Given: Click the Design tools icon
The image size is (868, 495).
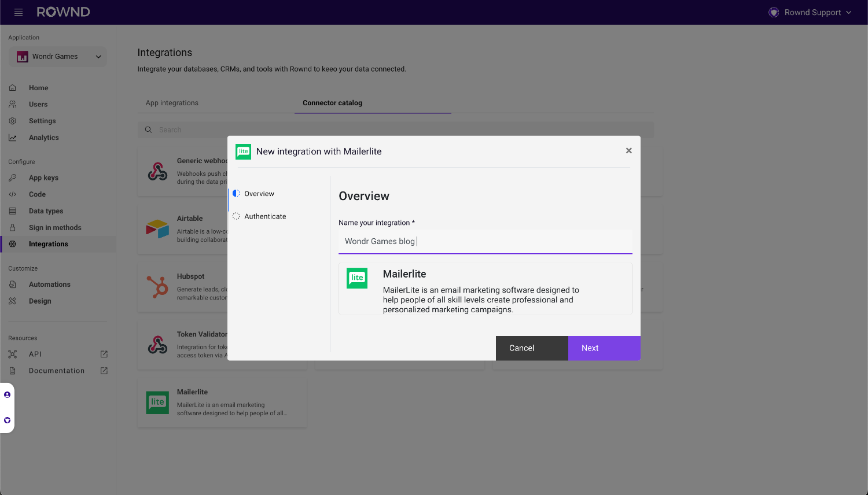Looking at the screenshot, I should tap(13, 301).
